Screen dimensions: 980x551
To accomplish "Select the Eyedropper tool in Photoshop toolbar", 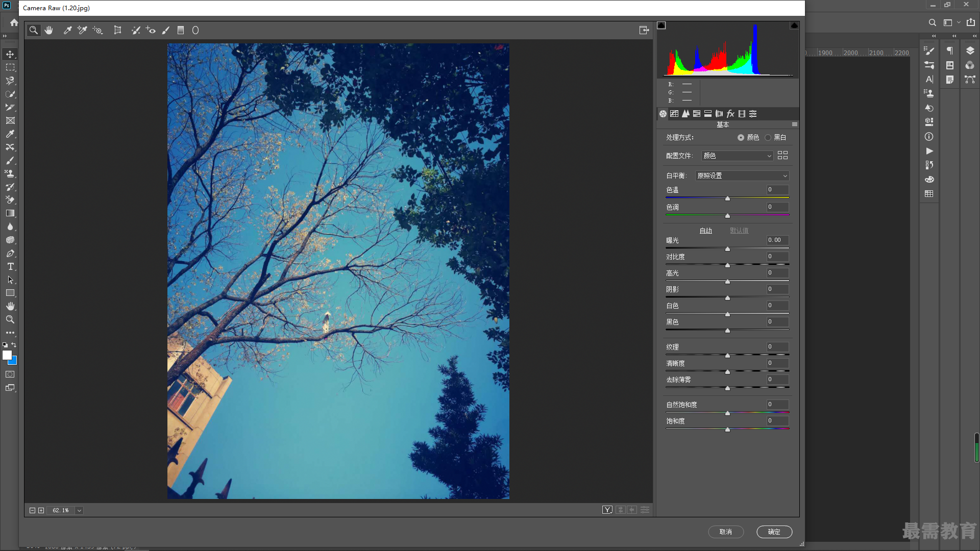I will (x=10, y=134).
